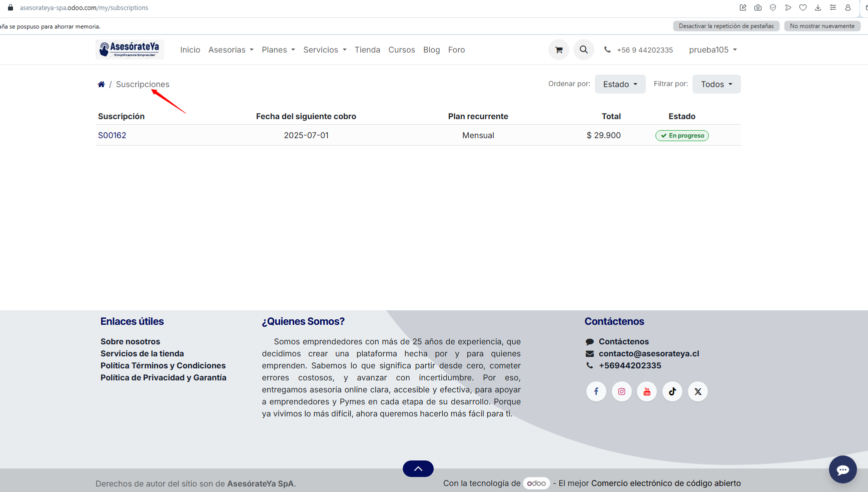The width and height of the screenshot is (868, 492).
Task: Open the Instagram social icon
Action: [621, 391]
